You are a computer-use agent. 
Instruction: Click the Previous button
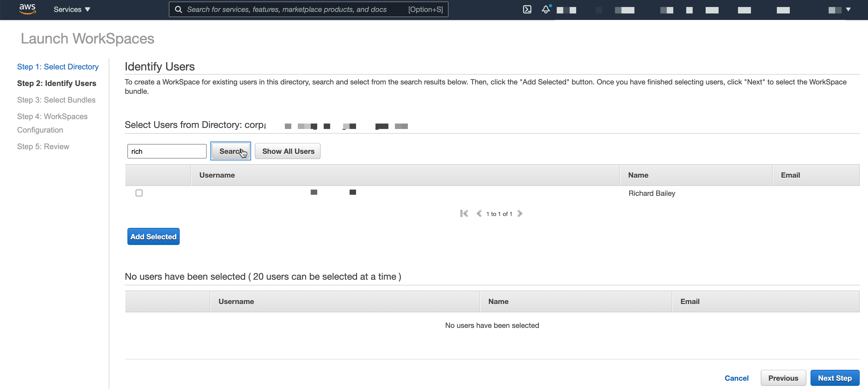[x=783, y=378]
